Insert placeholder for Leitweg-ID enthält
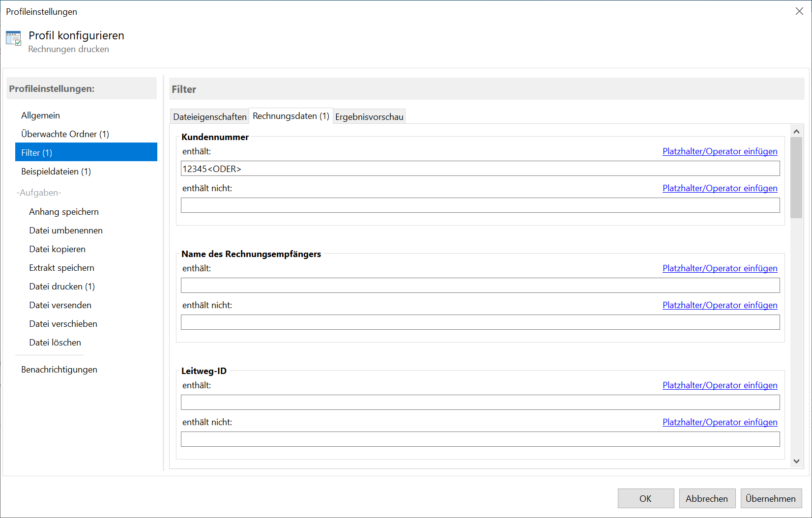Screen dimensions: 812x518 720,385
